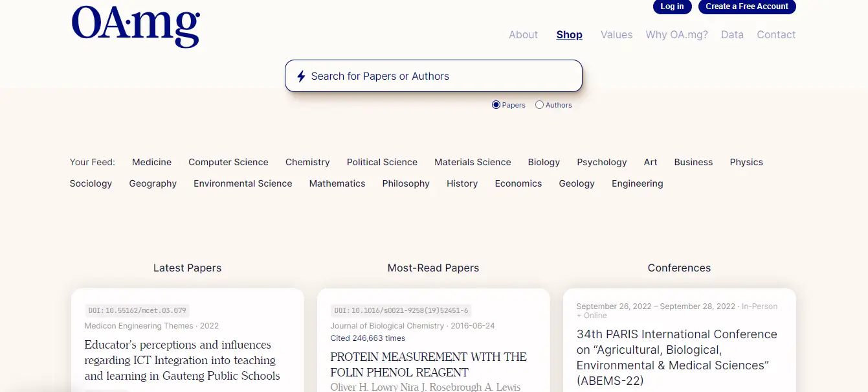Click Create a Free Account button
Image resolution: width=868 pixels, height=392 pixels.
747,6
